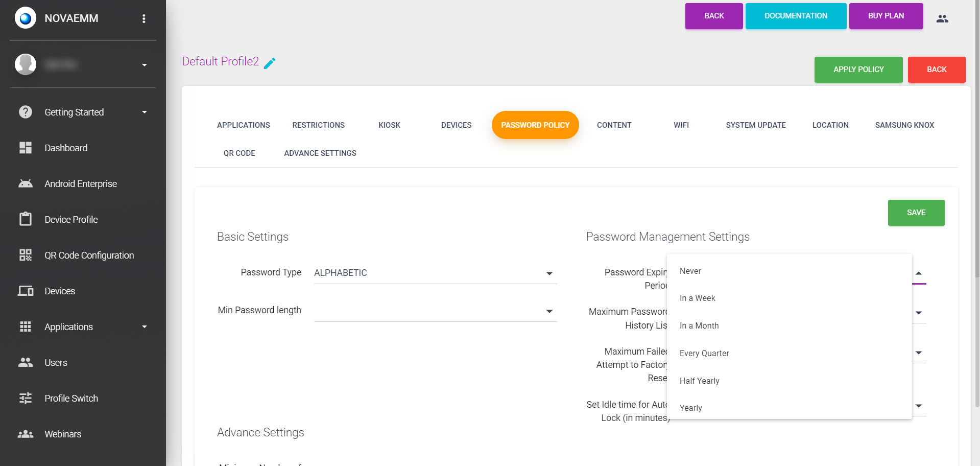This screenshot has height=466, width=980.
Task: Switch to the Restrictions tab
Action: [x=318, y=125]
